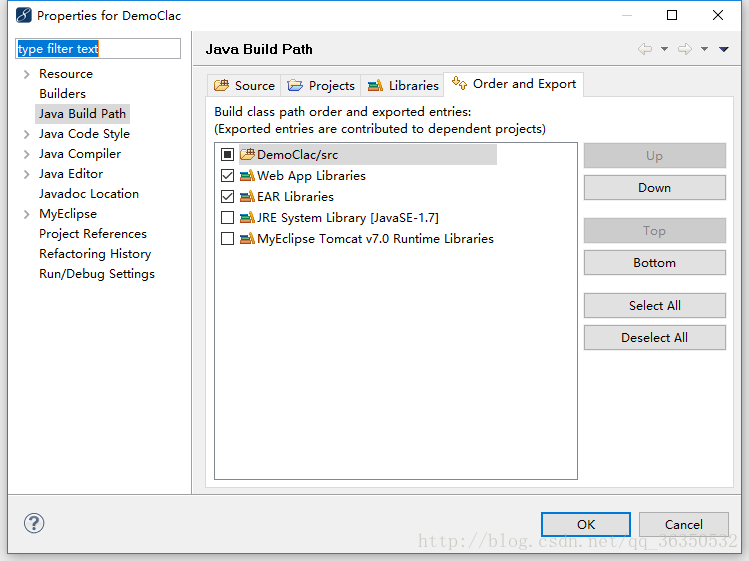Click the MyEclipse icon in the title bar
749x561 pixels.
point(23,15)
